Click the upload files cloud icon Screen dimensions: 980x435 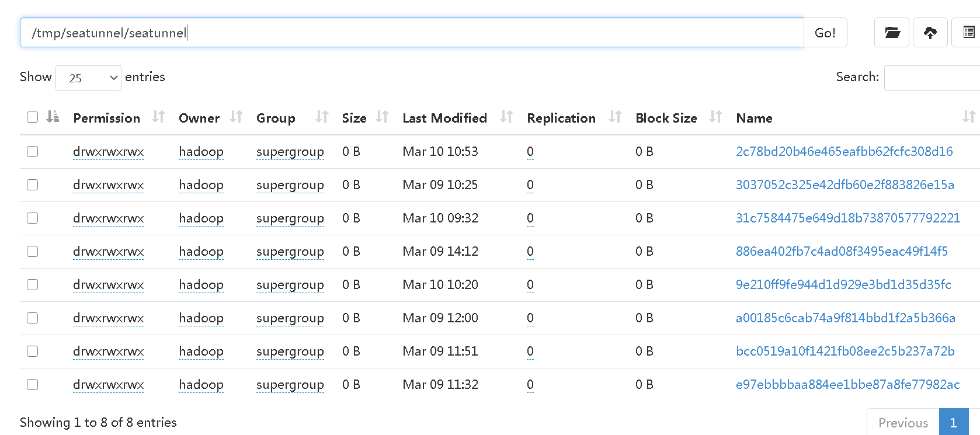click(x=930, y=33)
